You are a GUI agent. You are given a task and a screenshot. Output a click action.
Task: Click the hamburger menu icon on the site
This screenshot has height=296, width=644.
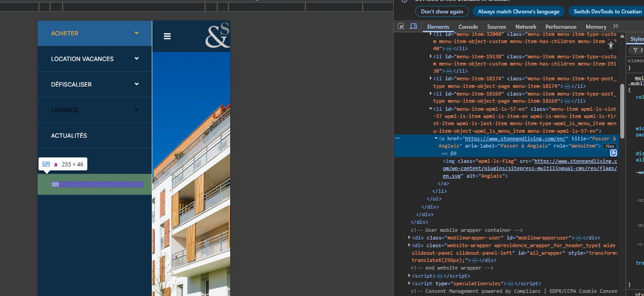tap(167, 36)
